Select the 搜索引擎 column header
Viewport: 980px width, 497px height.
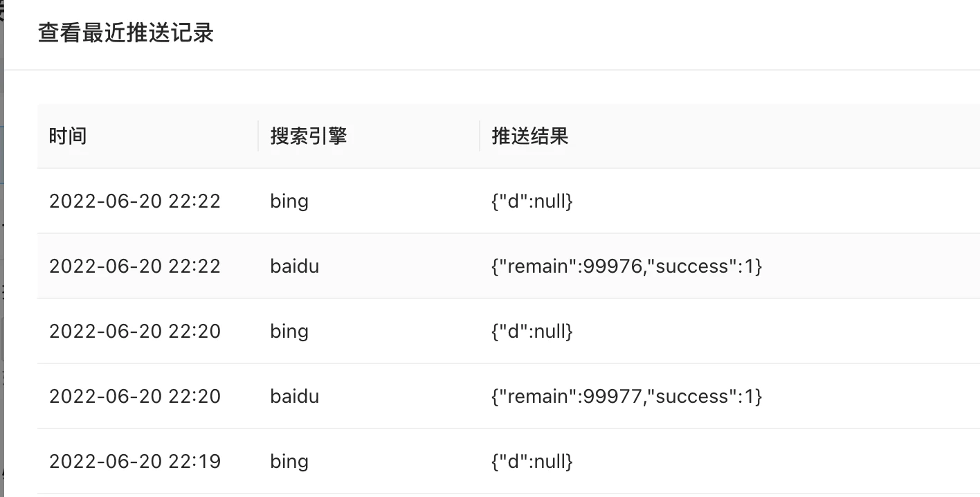coord(308,136)
